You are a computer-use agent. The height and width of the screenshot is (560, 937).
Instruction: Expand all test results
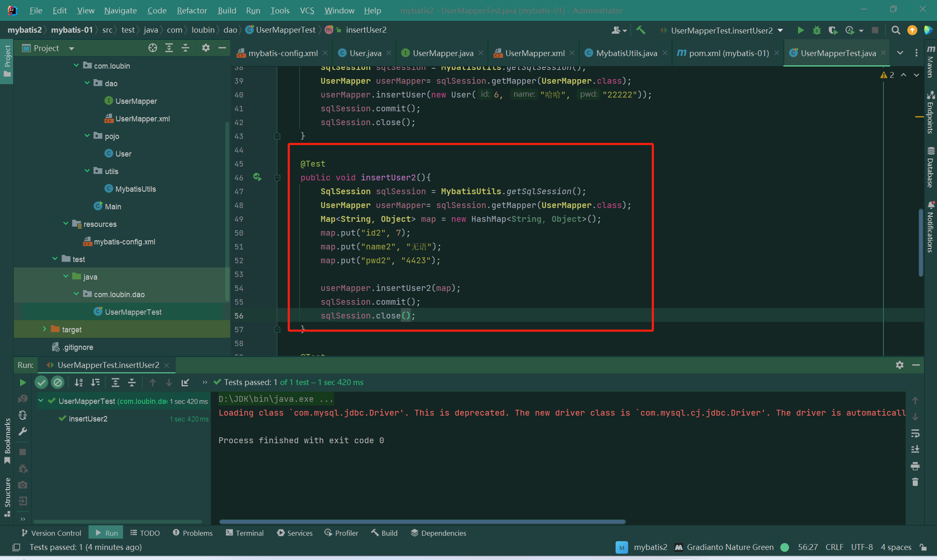116,382
